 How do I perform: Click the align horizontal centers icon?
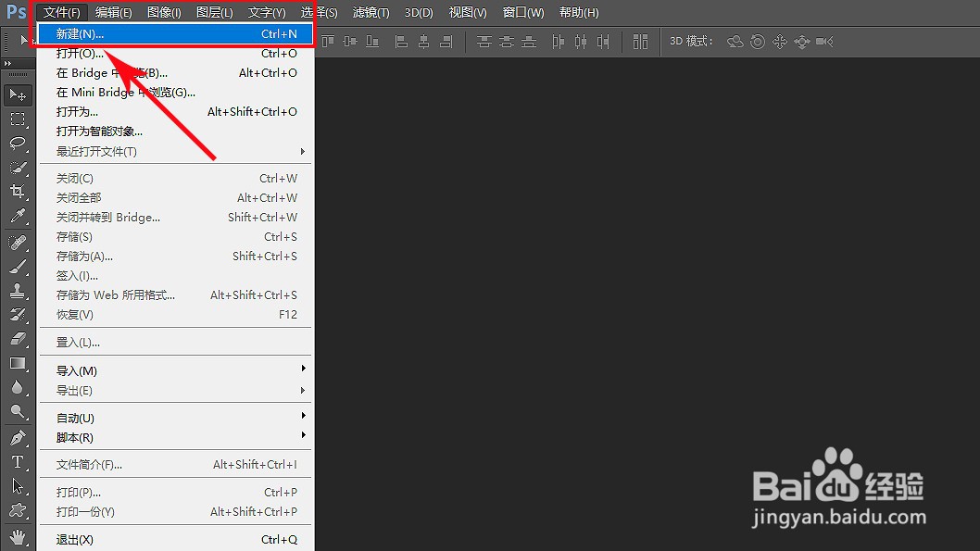coord(423,42)
